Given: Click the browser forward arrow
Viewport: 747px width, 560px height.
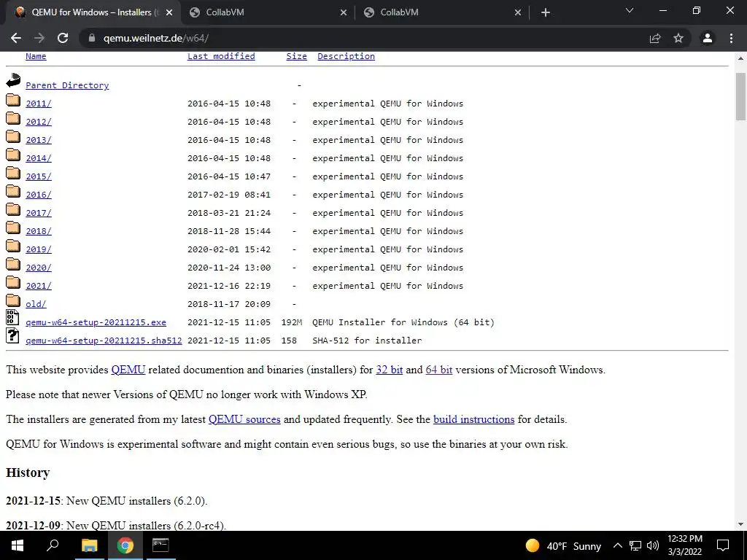Looking at the screenshot, I should 39,38.
